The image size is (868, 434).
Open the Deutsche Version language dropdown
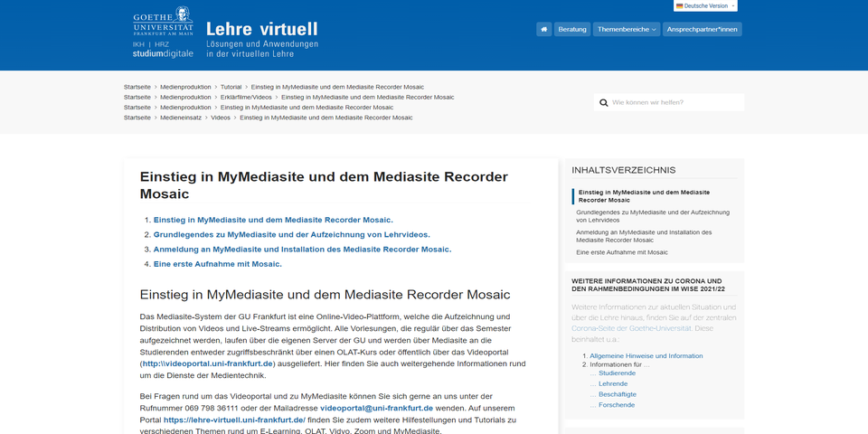click(x=705, y=6)
